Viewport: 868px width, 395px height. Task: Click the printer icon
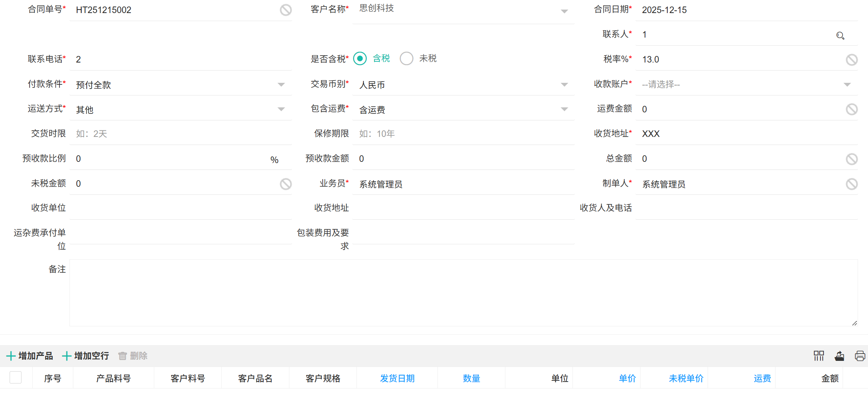860,356
